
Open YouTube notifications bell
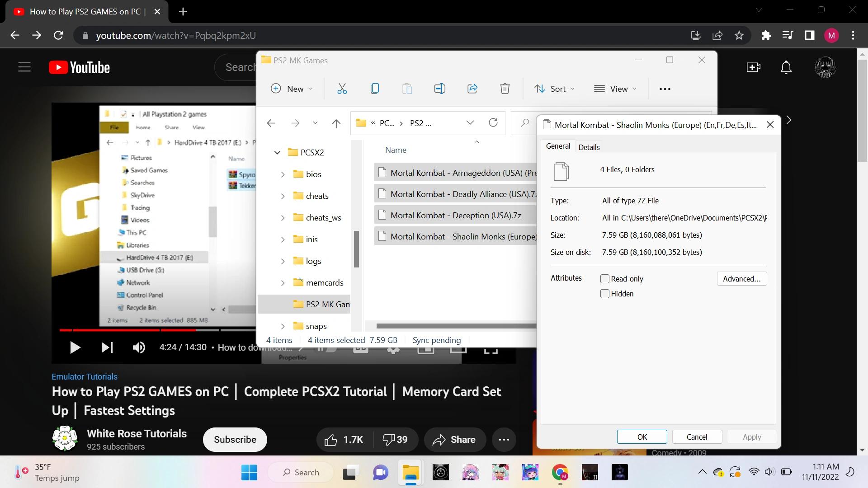786,67
